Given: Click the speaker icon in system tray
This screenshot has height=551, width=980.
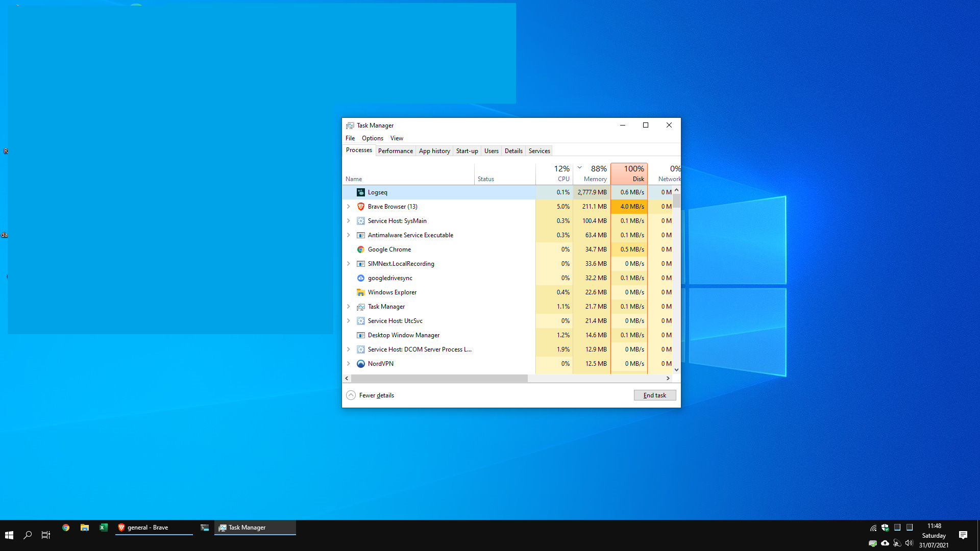Looking at the screenshot, I should point(910,543).
